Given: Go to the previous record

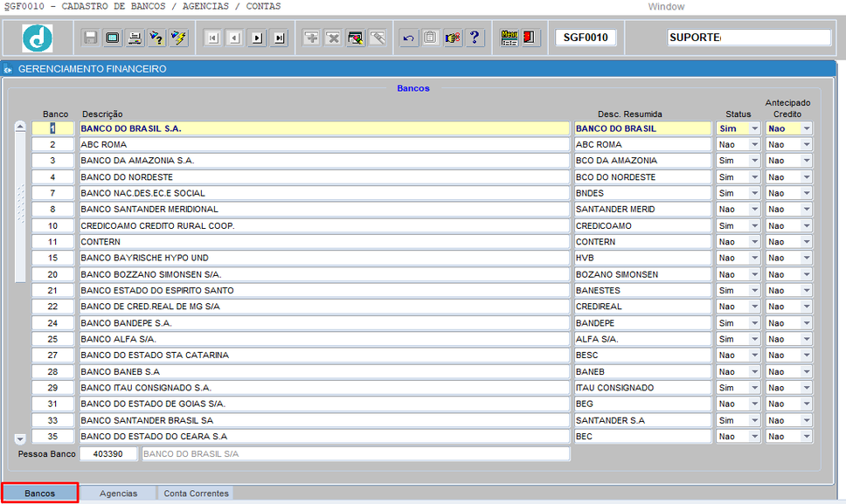Looking at the screenshot, I should click(235, 38).
